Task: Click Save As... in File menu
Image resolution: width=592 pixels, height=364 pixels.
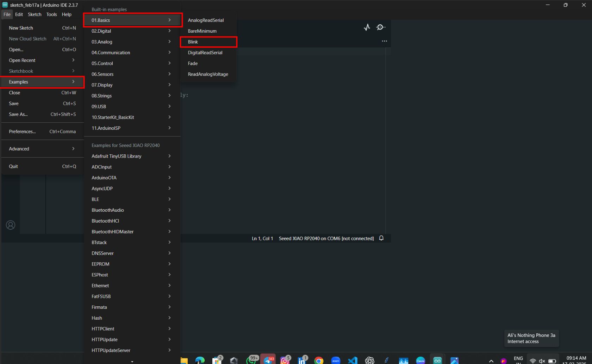Action: click(x=42, y=114)
